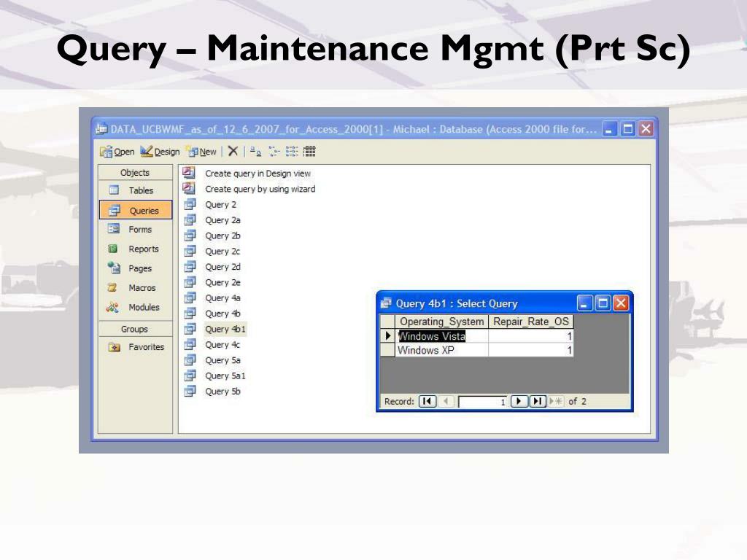This screenshot has height=560, width=747.
Task: Click the new record navigation button
Action: pos(555,402)
